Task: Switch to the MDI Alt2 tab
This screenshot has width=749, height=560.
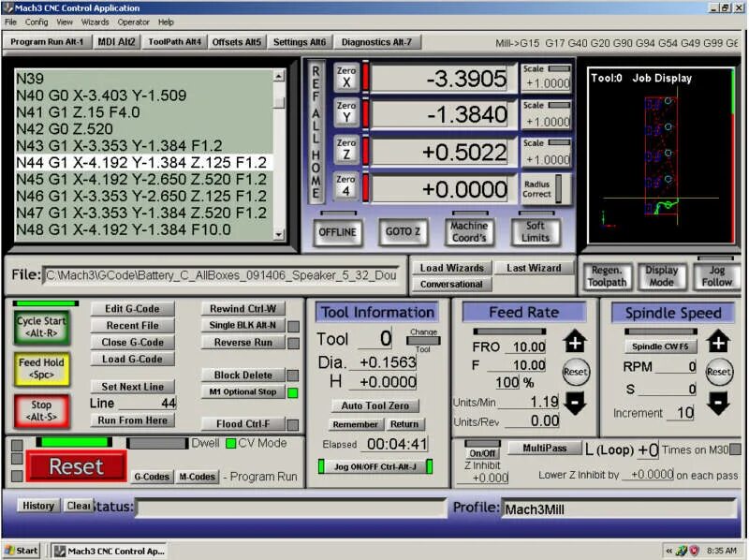Action: click(x=116, y=42)
